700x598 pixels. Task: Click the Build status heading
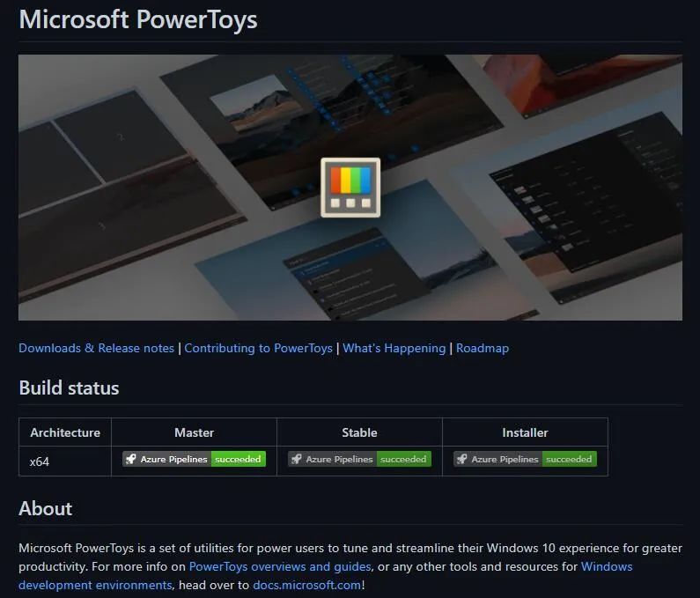69,388
